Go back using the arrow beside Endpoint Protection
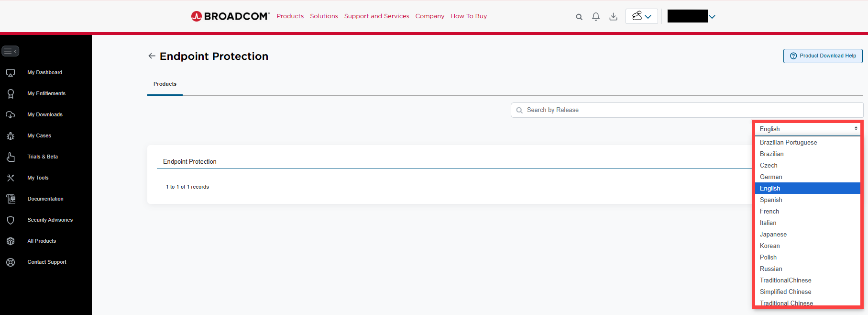 click(x=152, y=56)
